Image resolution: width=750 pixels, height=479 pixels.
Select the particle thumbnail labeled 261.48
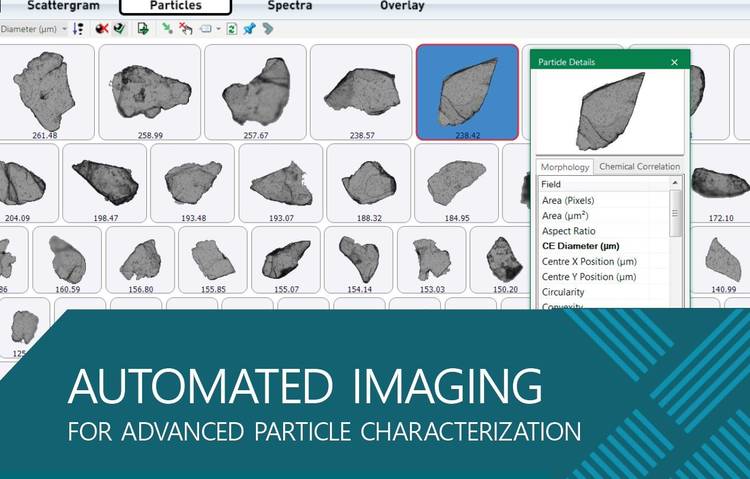45,90
